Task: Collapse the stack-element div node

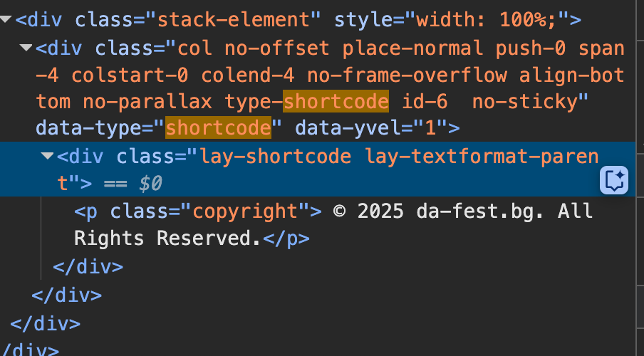Action: [6, 19]
